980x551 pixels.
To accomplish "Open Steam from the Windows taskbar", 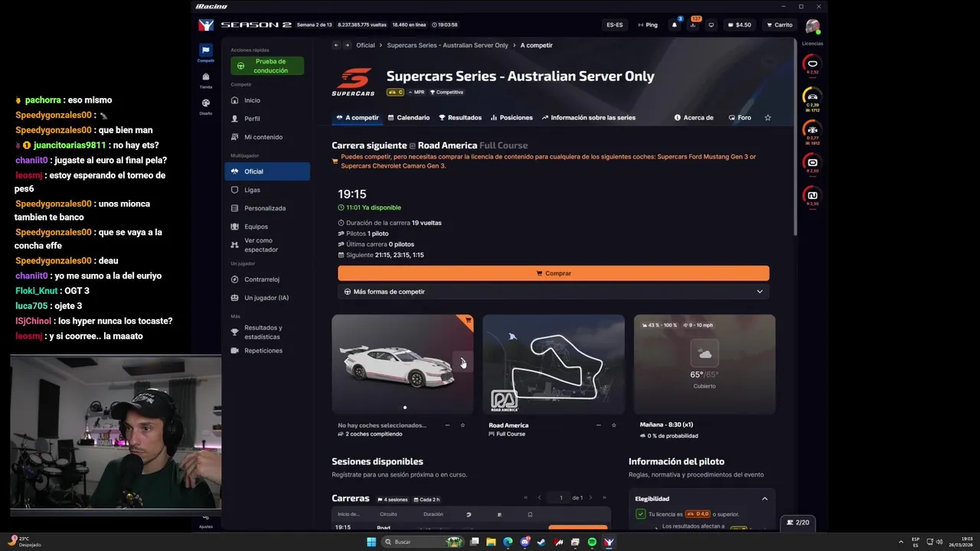I will 542,542.
